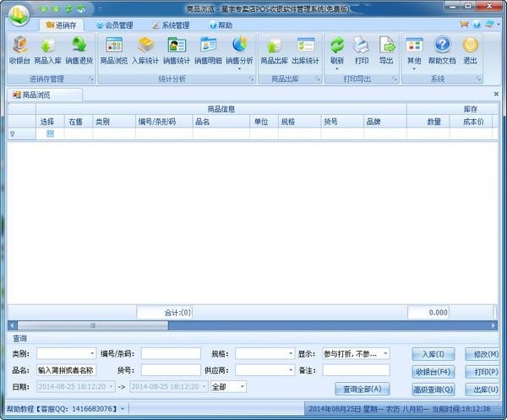Expand the 显示 display options dropdown
Image resolution: width=507 pixels, height=420 pixels.
tap(385, 353)
